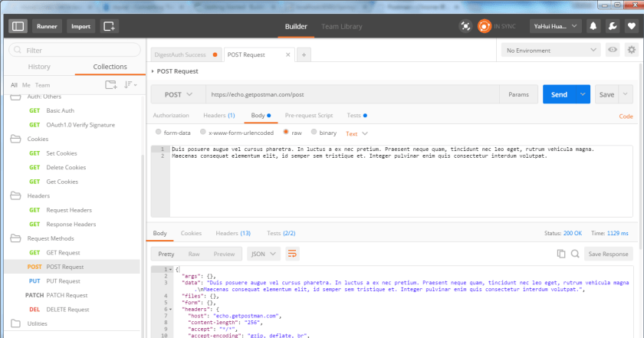Switch to the History tab
The height and width of the screenshot is (338, 644).
39,67
